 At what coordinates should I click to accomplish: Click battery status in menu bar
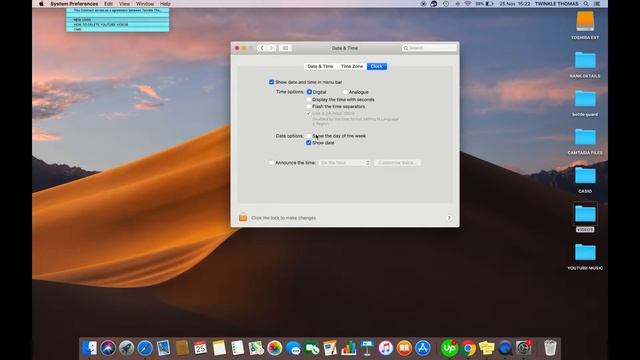(485, 4)
